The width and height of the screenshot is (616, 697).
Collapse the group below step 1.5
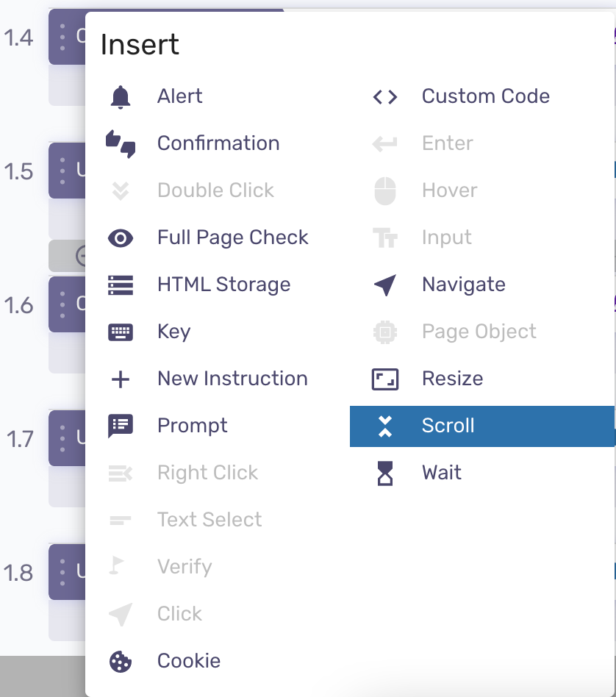(81, 256)
